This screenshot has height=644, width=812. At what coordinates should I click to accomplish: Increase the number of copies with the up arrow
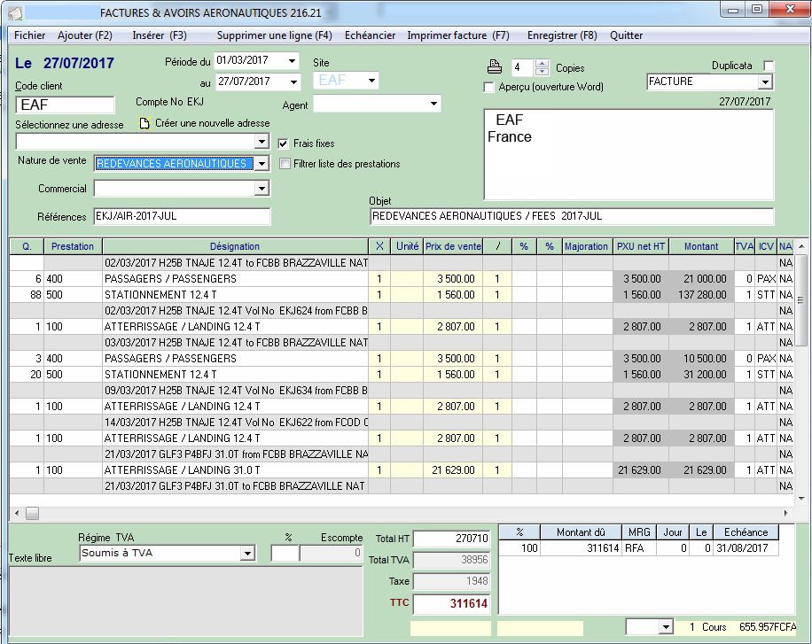pyautogui.click(x=540, y=64)
